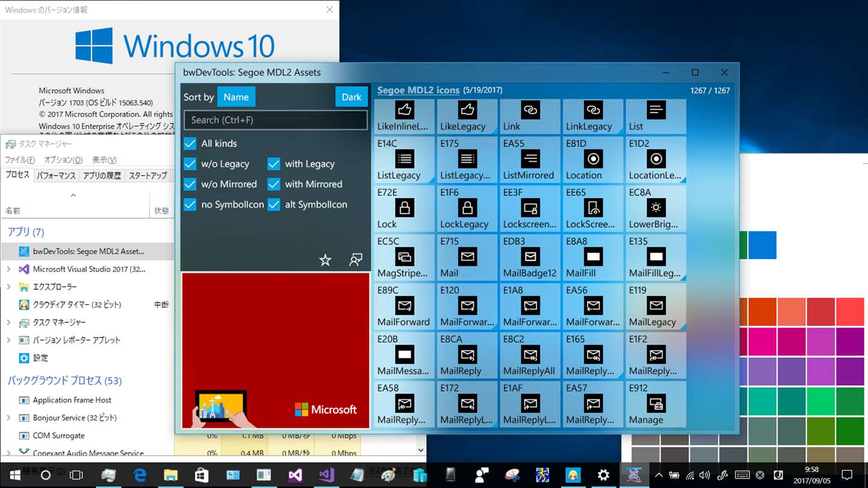Pick the E119 MailLegacy icon tile
This screenshot has height=488, width=868.
point(656,306)
